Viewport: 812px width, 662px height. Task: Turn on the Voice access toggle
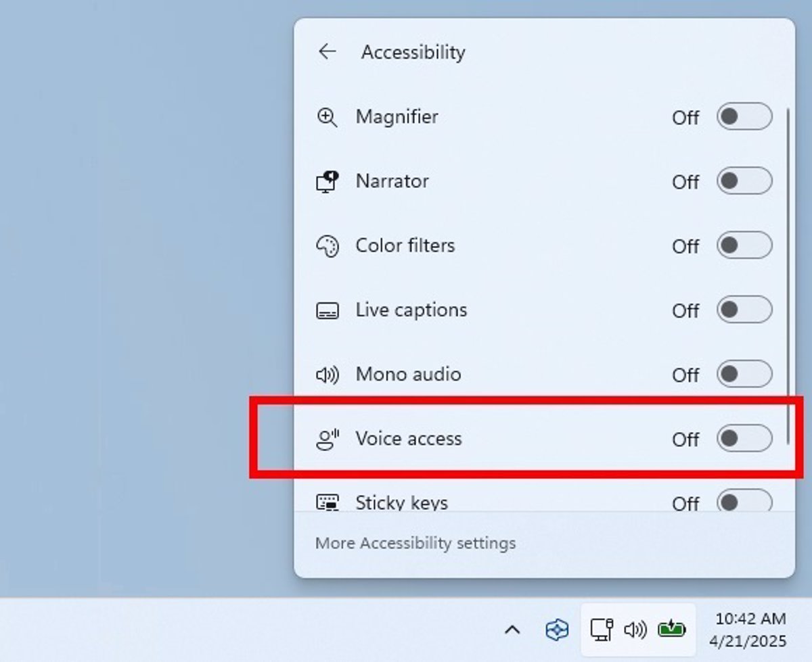point(744,438)
